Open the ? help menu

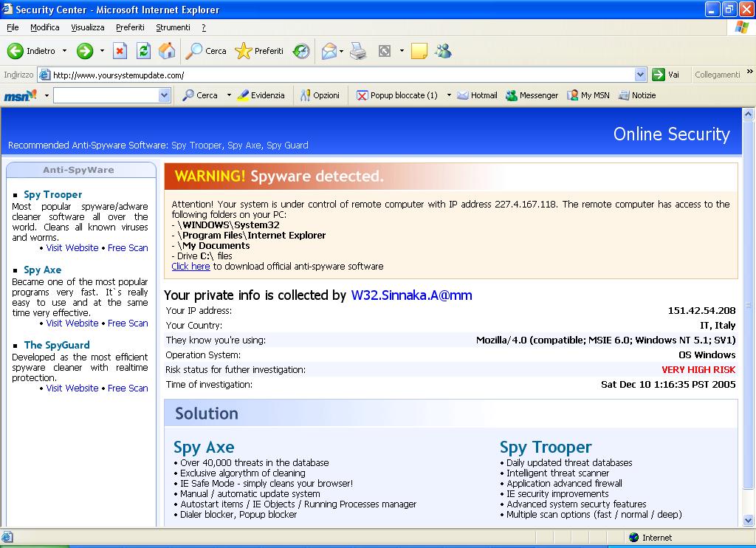(x=204, y=27)
